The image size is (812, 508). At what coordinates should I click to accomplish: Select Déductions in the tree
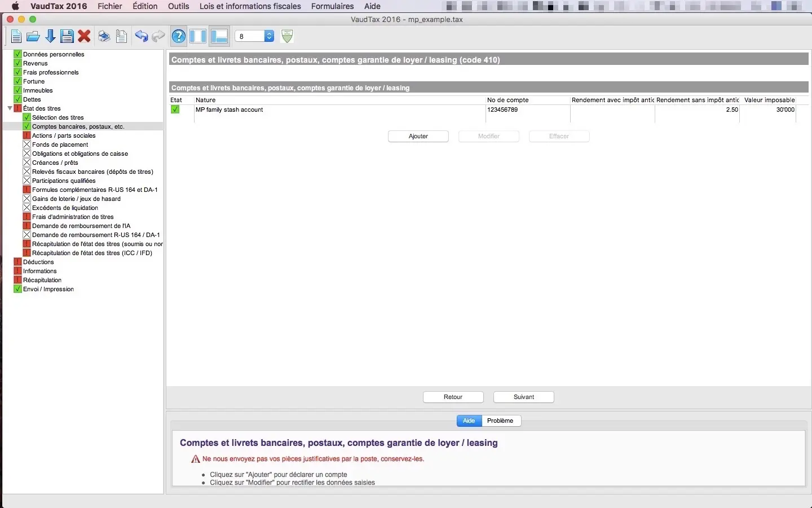(38, 262)
